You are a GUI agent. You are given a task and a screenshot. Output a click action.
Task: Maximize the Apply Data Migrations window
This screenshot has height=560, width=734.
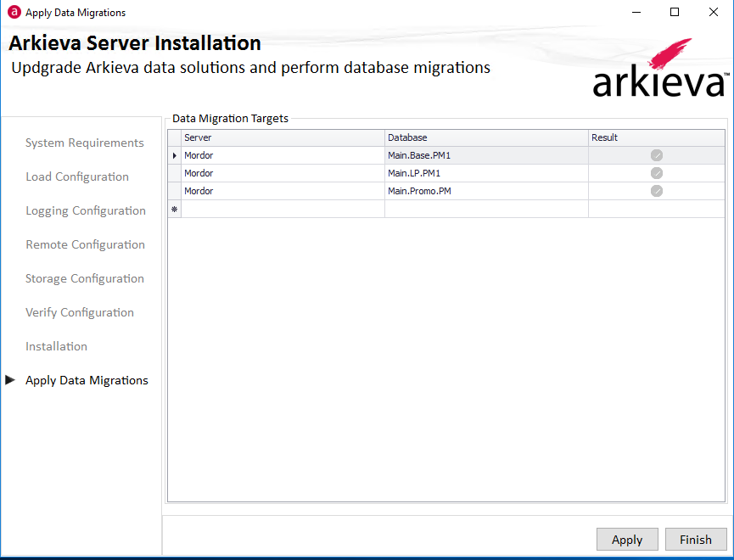(x=675, y=12)
